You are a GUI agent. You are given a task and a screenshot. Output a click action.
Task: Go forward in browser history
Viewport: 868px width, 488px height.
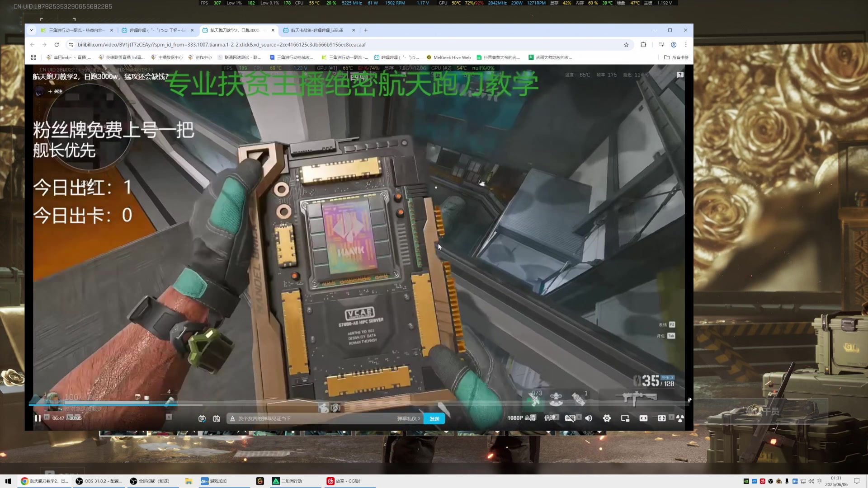coord(44,45)
